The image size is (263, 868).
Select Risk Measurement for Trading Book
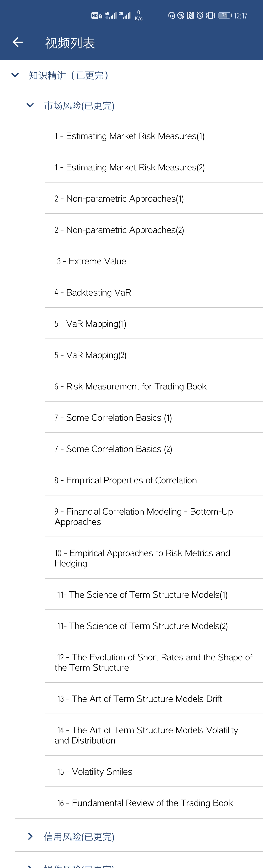154,386
